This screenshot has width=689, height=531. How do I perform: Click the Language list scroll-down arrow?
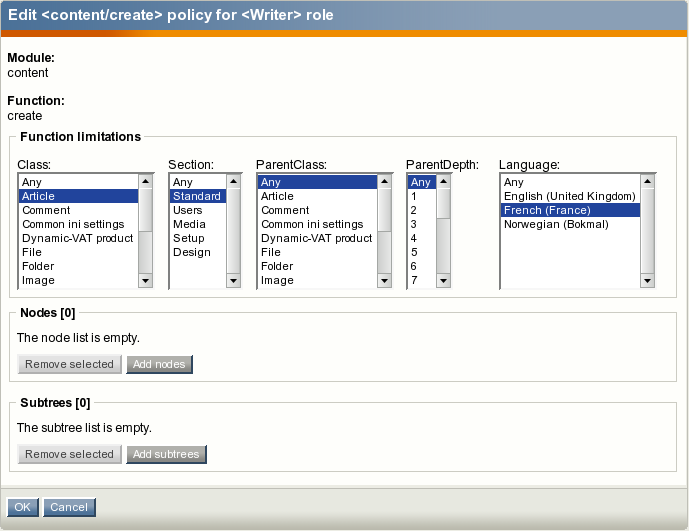click(647, 281)
